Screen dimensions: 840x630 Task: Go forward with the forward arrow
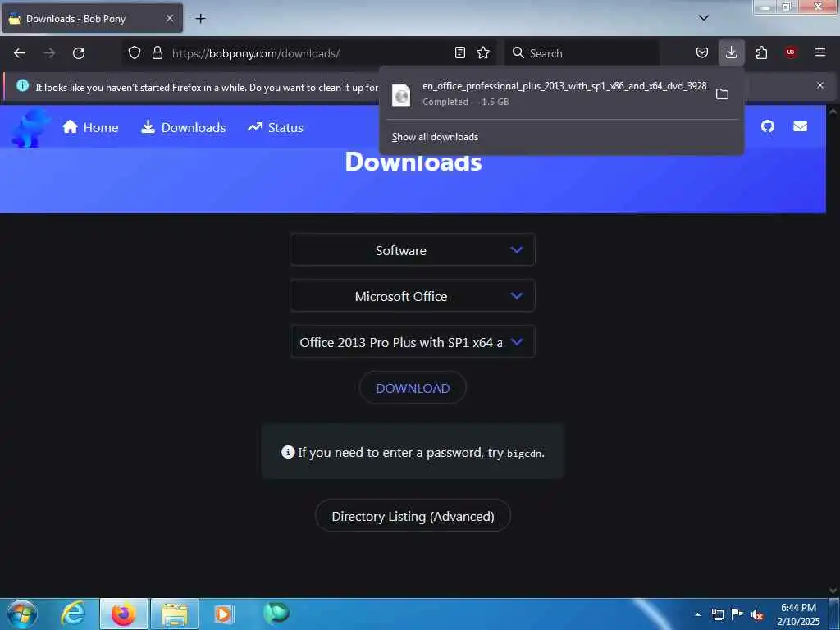[49, 53]
